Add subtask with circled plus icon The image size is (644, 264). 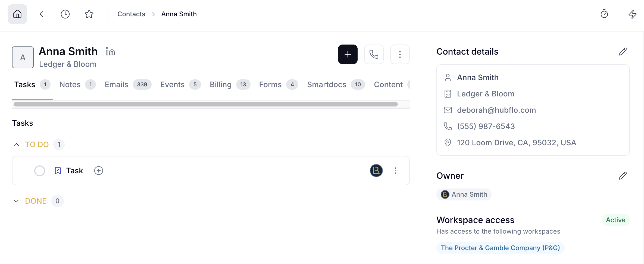[99, 171]
